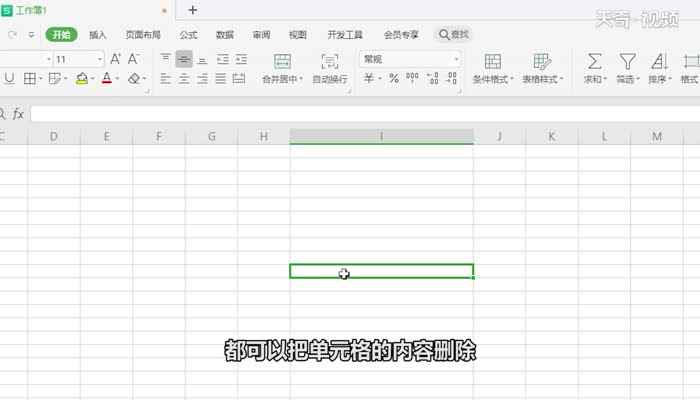Click the 筛选 label button
700x400 pixels.
coord(628,79)
